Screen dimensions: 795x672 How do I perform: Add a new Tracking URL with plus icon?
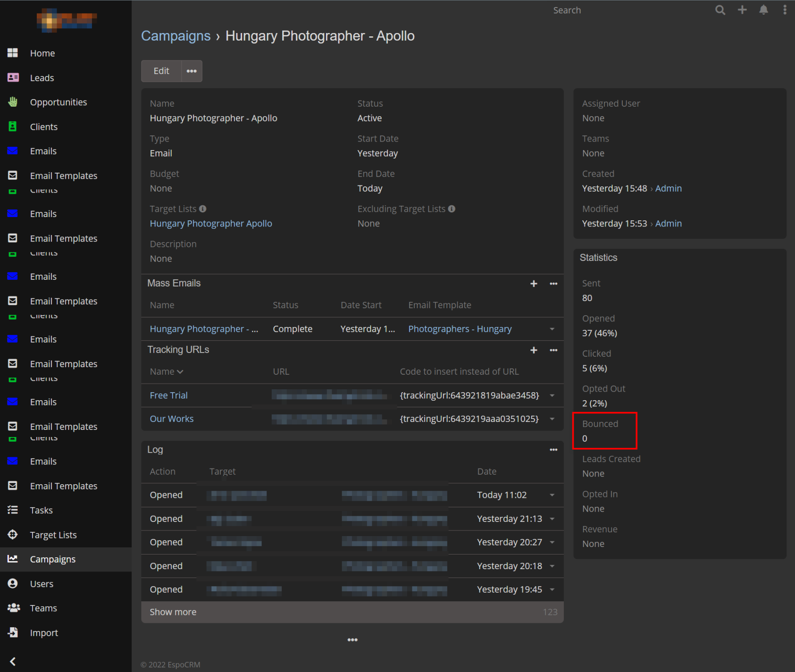pos(534,350)
